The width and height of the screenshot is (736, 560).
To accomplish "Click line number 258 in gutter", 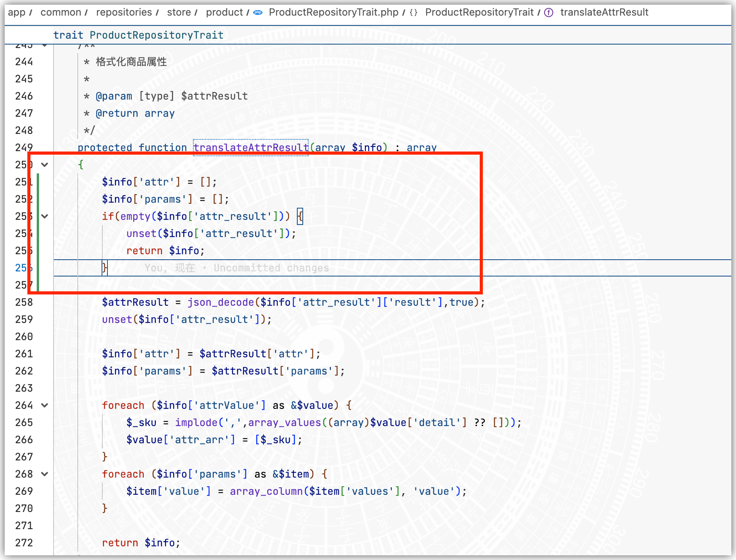I will pos(24,302).
